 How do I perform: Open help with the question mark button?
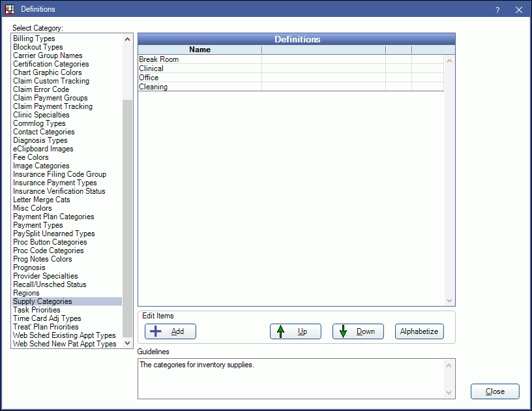(497, 10)
